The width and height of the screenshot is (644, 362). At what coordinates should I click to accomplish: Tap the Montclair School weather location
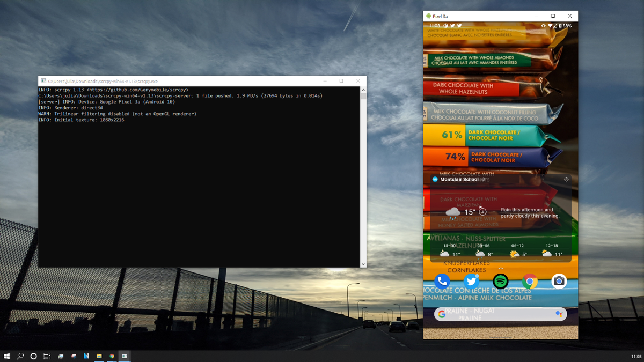[459, 179]
